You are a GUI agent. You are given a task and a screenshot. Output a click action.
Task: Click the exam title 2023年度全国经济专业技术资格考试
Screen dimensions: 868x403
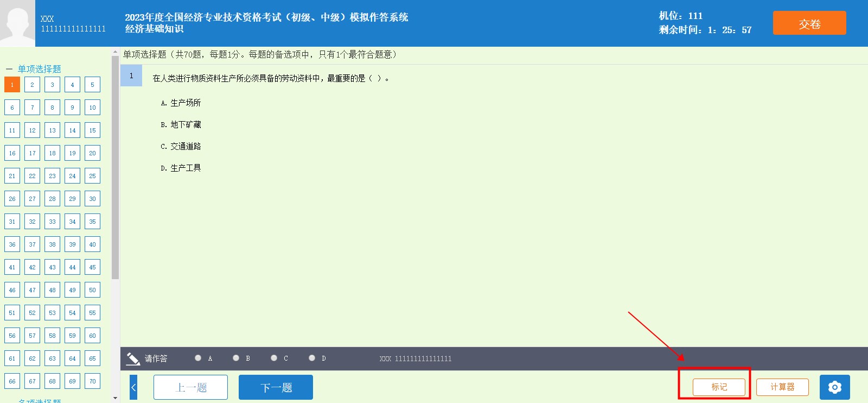pos(266,17)
